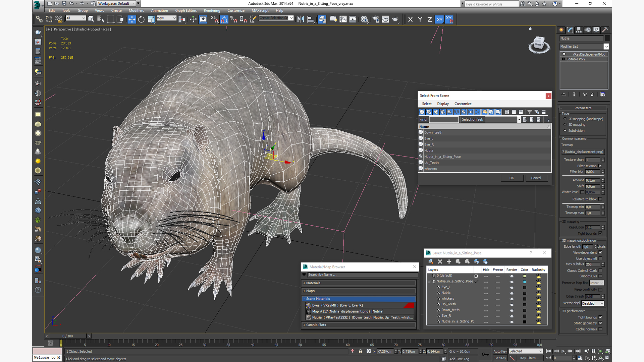
Task: Select the Subdivision radio button
Action: (565, 131)
